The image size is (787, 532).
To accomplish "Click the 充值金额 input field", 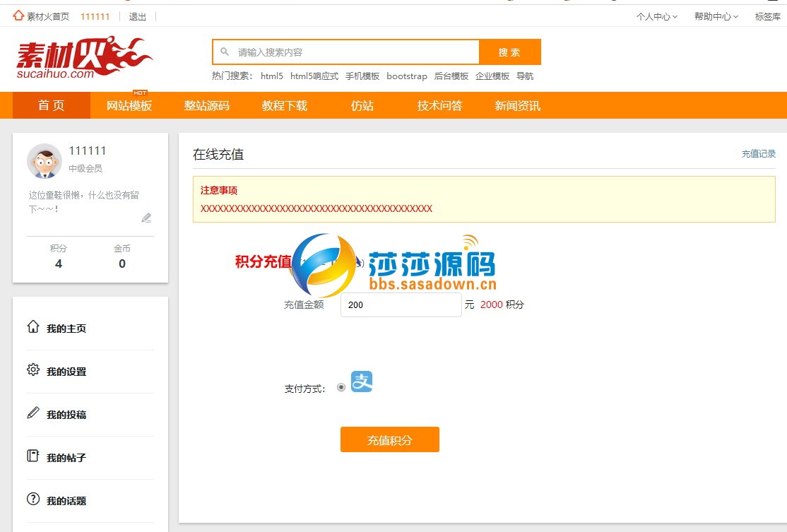I will (401, 305).
